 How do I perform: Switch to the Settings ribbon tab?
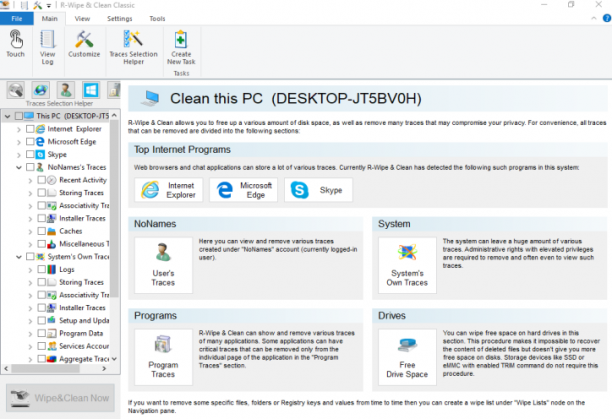(x=120, y=18)
